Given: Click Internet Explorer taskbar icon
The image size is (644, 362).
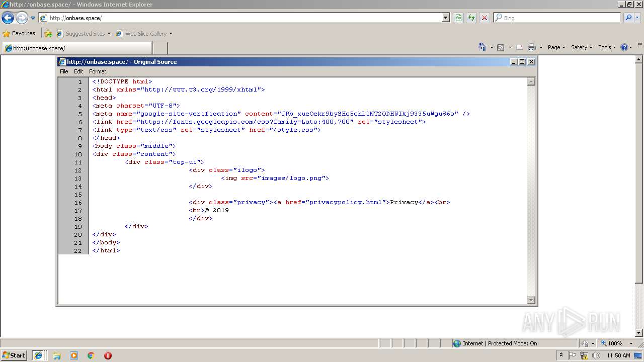Looking at the screenshot, I should 38,355.
